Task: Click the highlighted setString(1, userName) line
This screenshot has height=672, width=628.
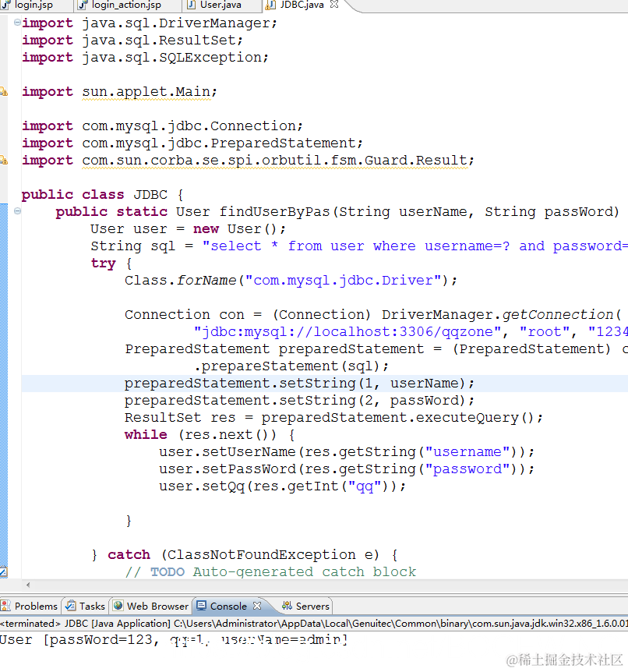Action: pyautogui.click(x=299, y=383)
